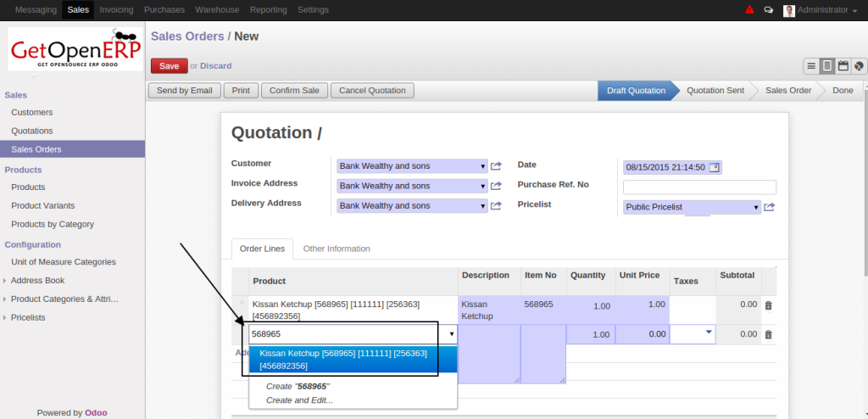Click the Purchase Ref. No field

pyautogui.click(x=699, y=187)
